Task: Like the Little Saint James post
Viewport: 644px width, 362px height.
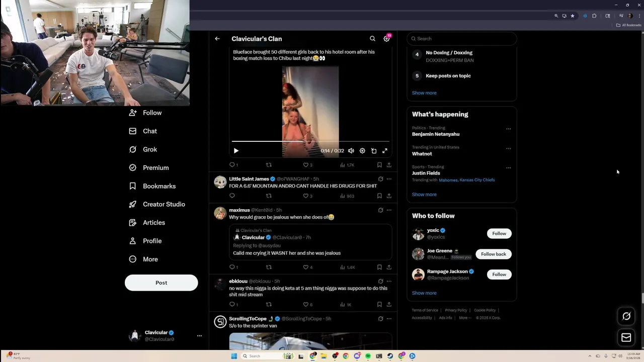Action: pyautogui.click(x=307, y=196)
